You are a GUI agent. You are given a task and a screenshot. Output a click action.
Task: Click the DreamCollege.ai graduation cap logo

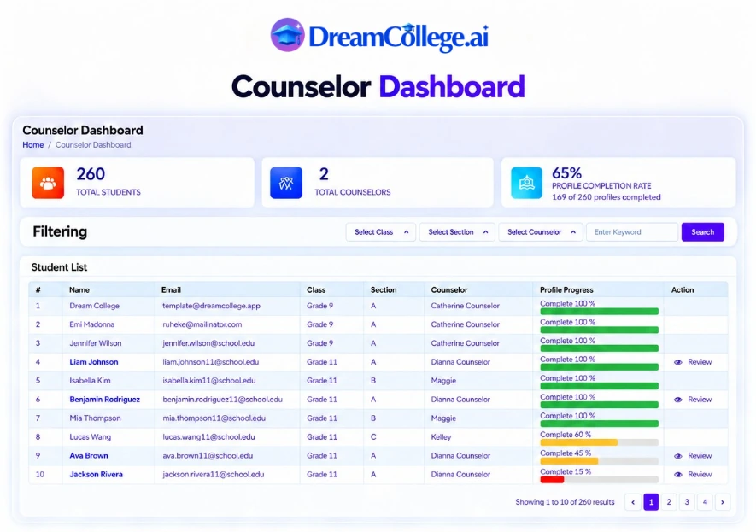click(x=287, y=35)
